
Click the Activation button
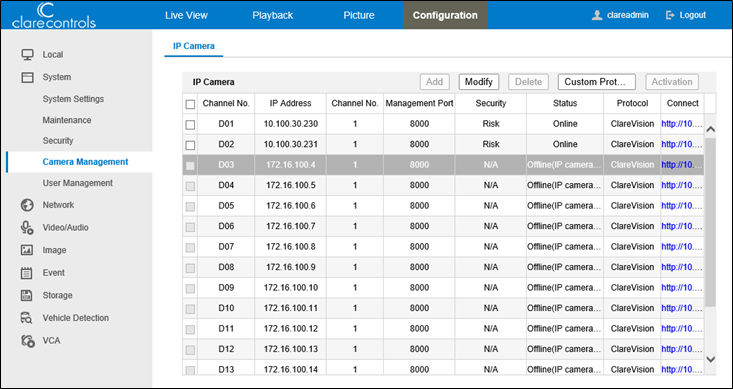click(x=672, y=82)
